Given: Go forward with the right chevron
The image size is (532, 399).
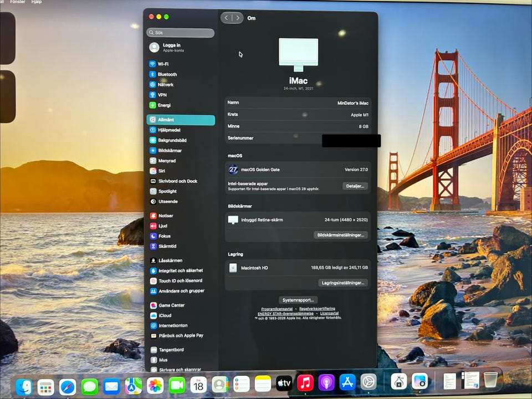Looking at the screenshot, I should (x=238, y=18).
